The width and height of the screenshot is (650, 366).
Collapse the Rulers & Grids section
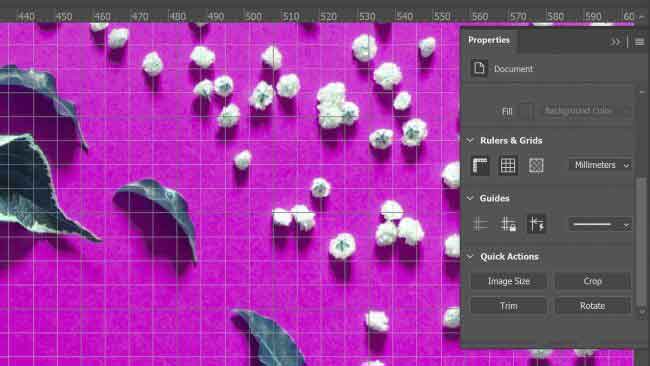[x=470, y=141]
